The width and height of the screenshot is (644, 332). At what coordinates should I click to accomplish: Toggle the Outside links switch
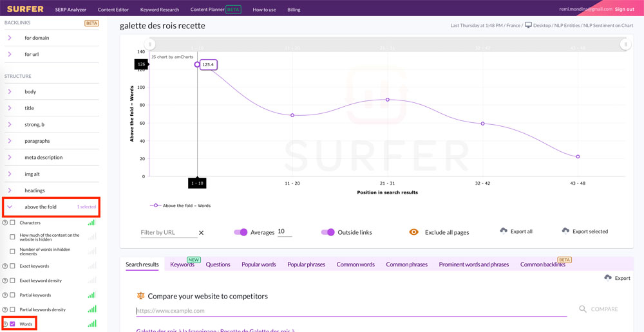pos(328,232)
